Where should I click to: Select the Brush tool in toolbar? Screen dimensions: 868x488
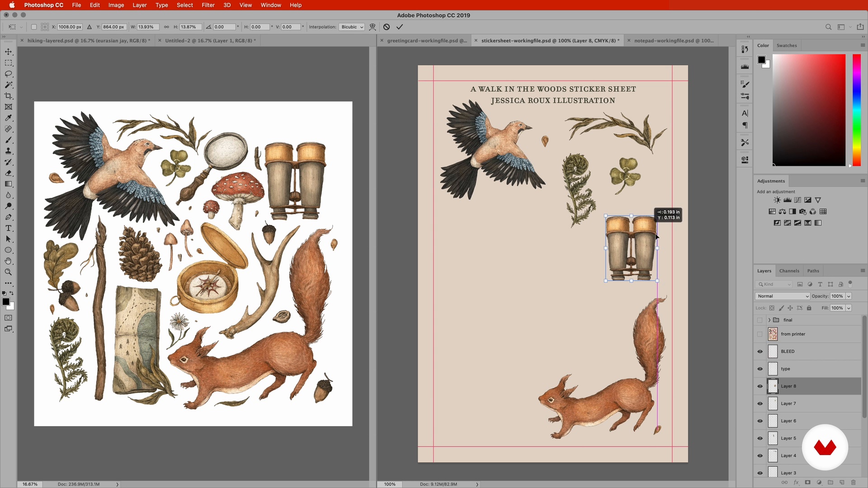9,140
